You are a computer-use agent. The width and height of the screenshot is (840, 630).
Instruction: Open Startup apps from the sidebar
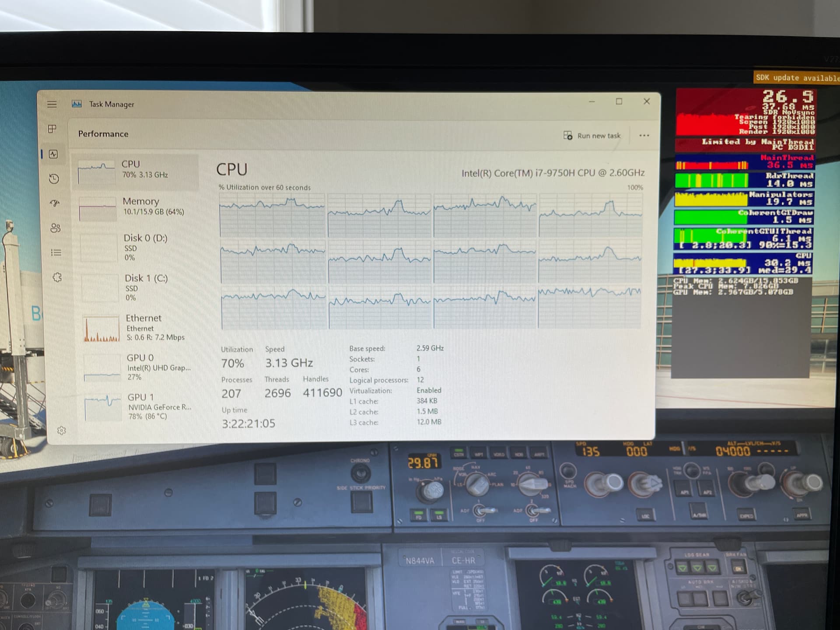54,203
